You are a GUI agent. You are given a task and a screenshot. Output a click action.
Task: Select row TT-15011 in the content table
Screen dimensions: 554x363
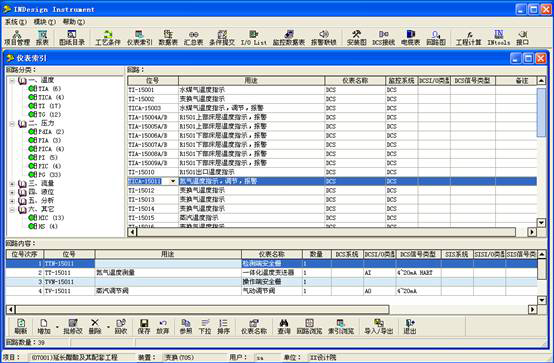[271, 273]
